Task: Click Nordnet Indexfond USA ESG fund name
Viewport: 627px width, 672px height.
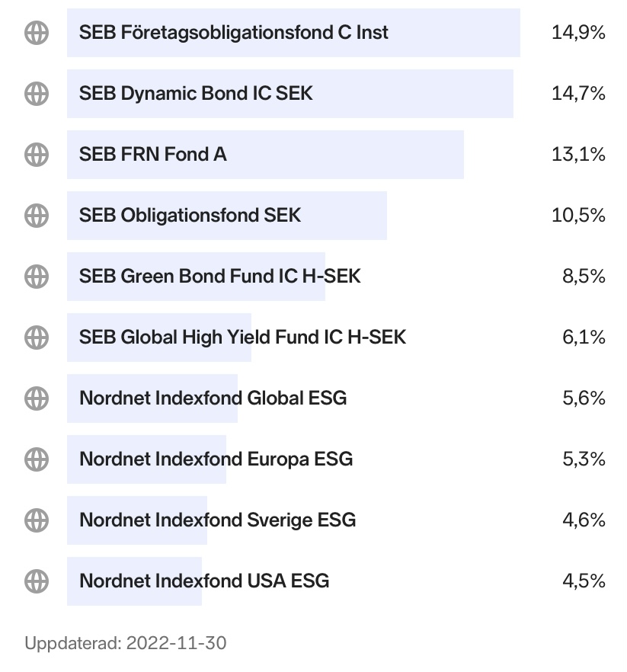Action: tap(204, 581)
